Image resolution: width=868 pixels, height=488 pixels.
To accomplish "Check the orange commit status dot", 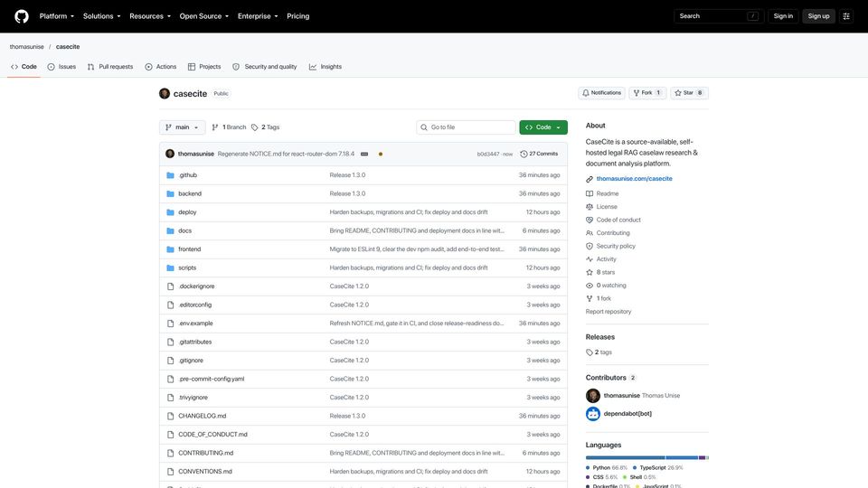I will [381, 154].
